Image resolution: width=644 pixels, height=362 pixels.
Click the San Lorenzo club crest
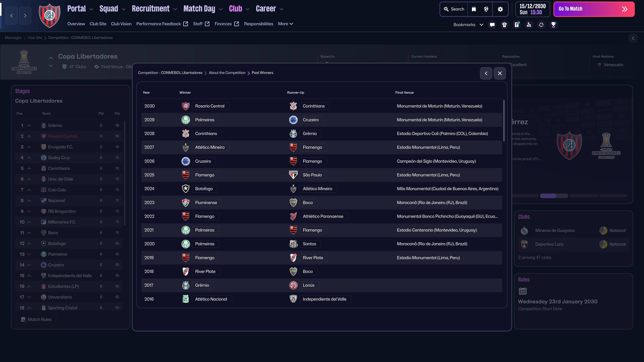[x=49, y=15]
